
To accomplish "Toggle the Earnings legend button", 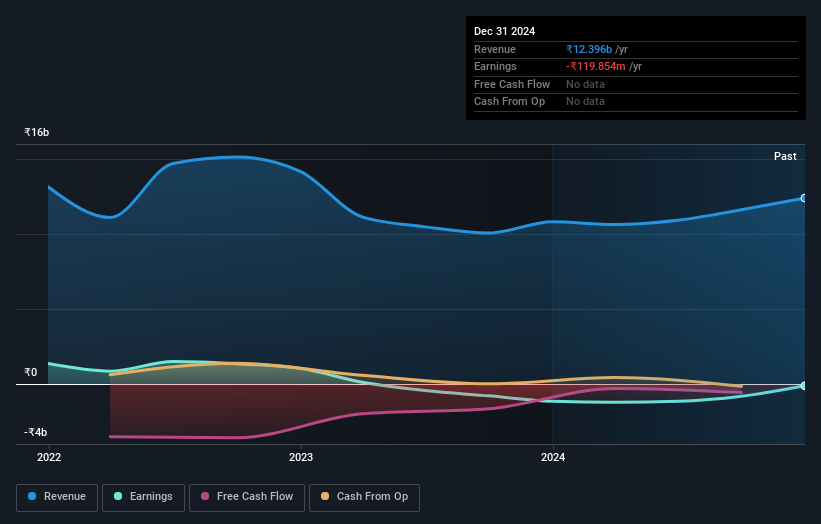I will pos(143,497).
